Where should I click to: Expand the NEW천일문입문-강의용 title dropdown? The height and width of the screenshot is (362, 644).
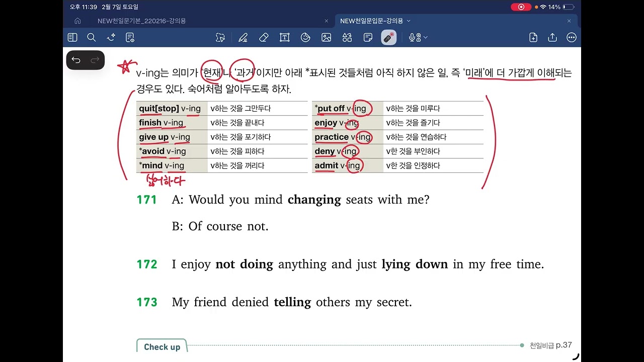click(409, 21)
